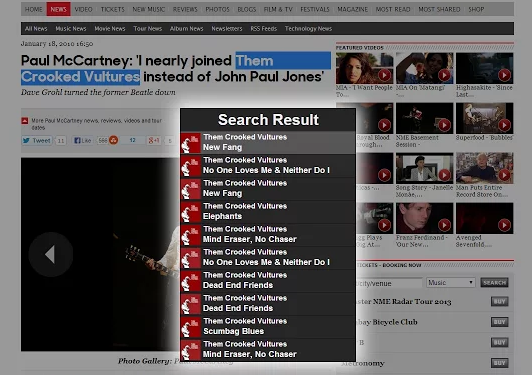The height and width of the screenshot is (375, 532).
Task: Go to PHOTOS in the navigation bar
Action: [217, 9]
